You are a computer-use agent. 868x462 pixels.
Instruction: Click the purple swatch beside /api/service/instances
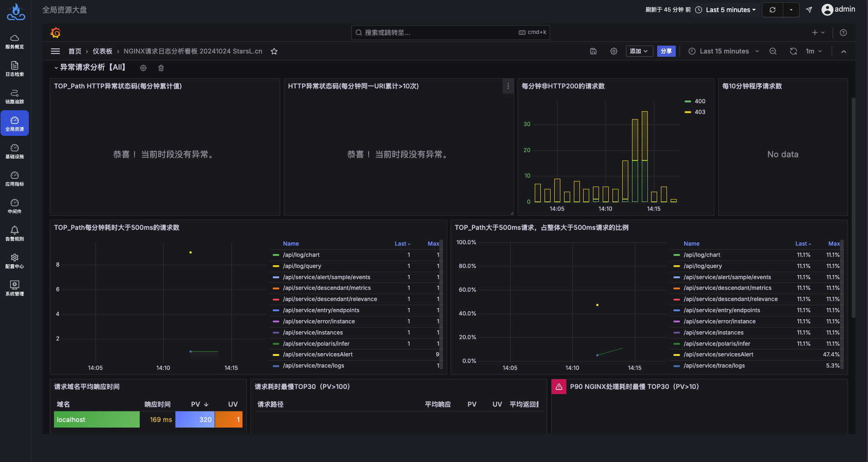point(276,332)
